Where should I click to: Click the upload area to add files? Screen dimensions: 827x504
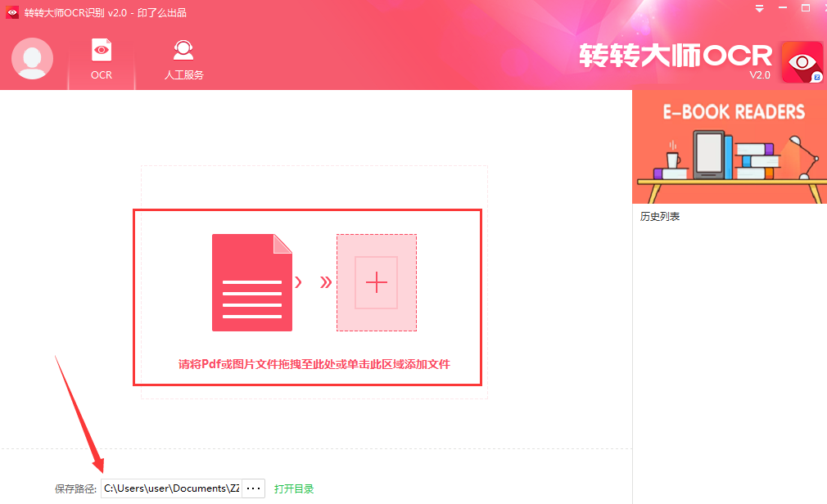(x=307, y=297)
